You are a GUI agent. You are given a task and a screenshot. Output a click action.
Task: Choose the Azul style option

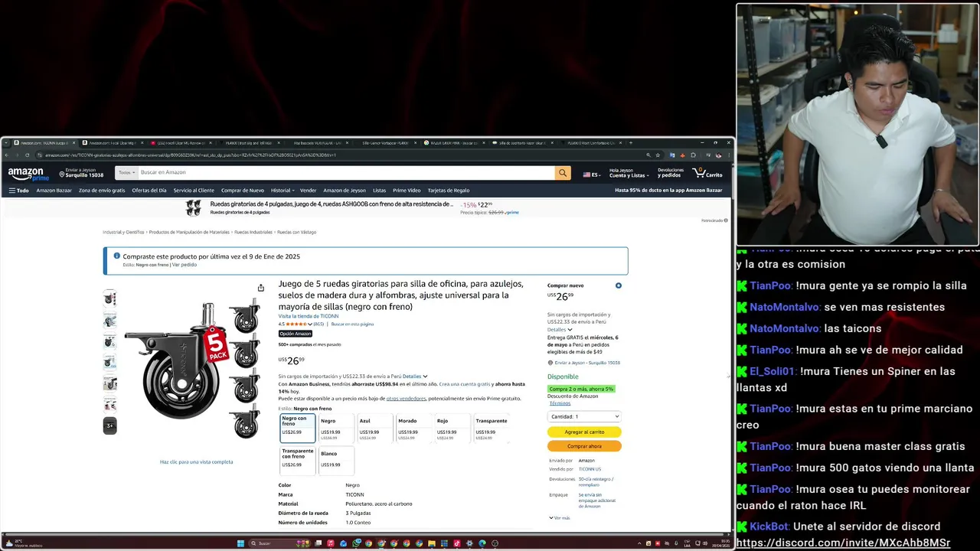point(375,428)
